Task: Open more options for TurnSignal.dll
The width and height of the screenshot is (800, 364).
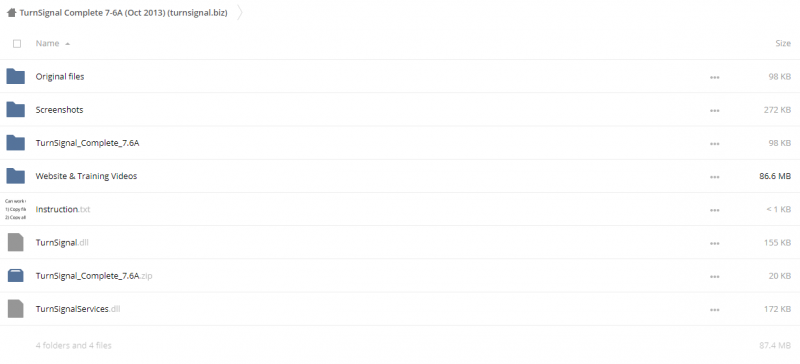Action: coord(714,243)
